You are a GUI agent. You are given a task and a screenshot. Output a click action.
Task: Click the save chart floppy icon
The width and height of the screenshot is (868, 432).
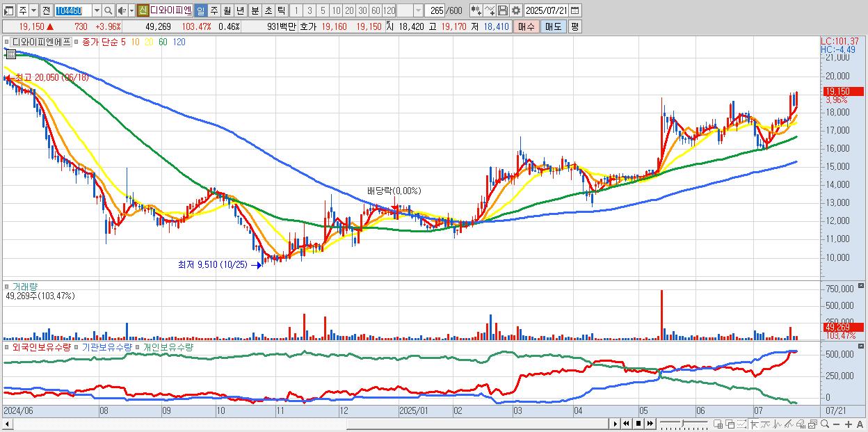pos(503,10)
